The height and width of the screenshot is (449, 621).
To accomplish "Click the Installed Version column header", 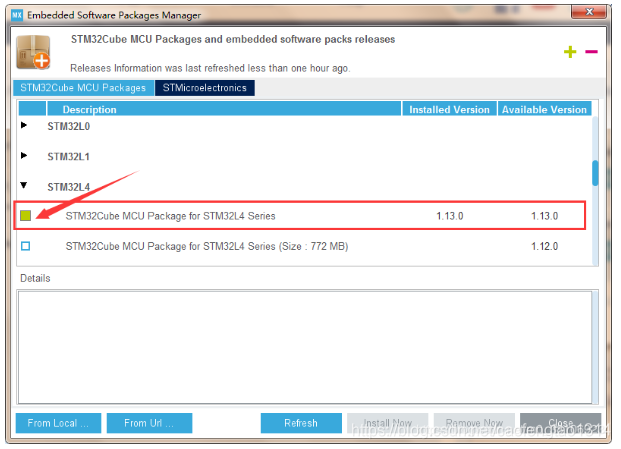I will tap(449, 109).
